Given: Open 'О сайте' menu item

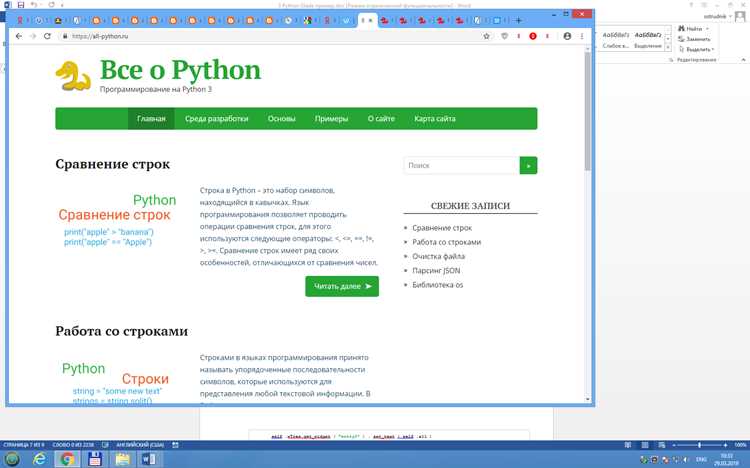Looking at the screenshot, I should (x=381, y=119).
